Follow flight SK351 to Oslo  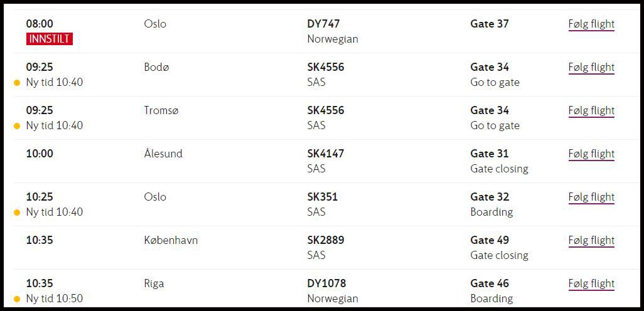[x=591, y=198]
